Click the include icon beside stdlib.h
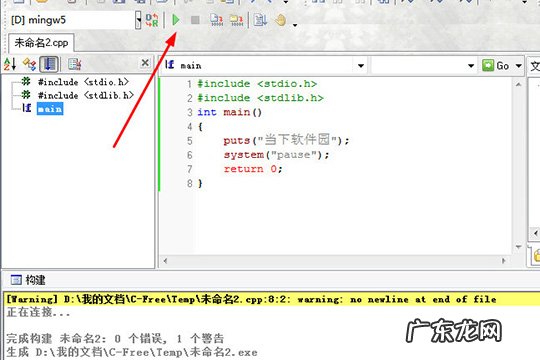The image size is (540, 360). point(26,95)
